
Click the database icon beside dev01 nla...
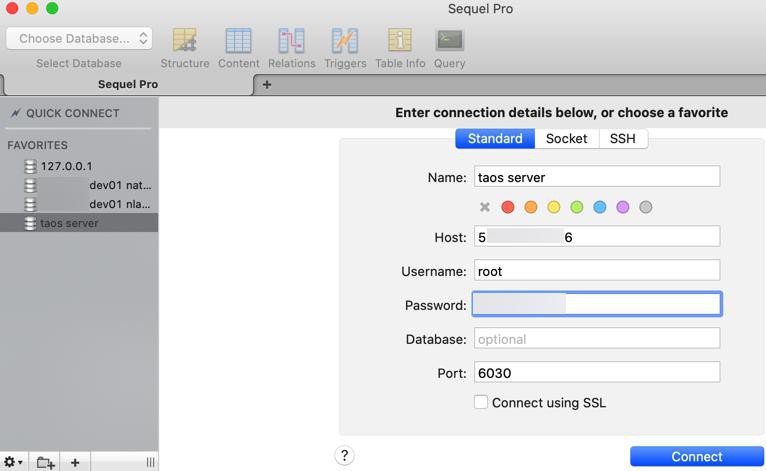point(30,204)
